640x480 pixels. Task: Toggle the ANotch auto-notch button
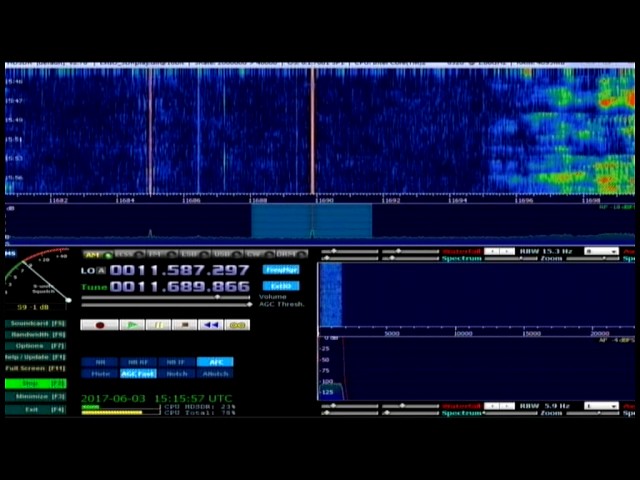[215, 373]
